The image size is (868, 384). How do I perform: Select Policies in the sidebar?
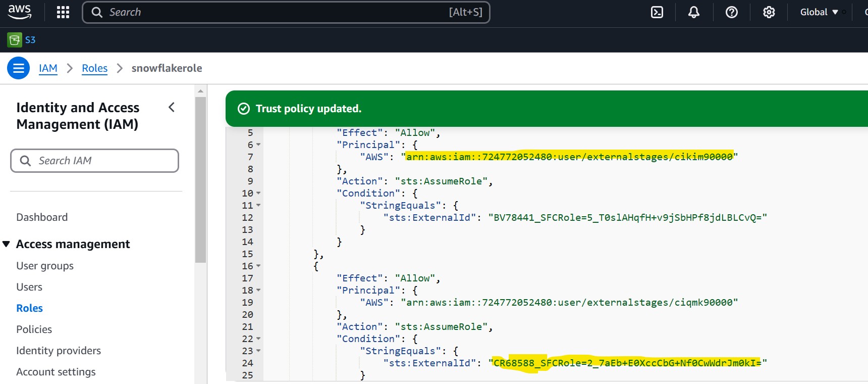click(x=34, y=329)
